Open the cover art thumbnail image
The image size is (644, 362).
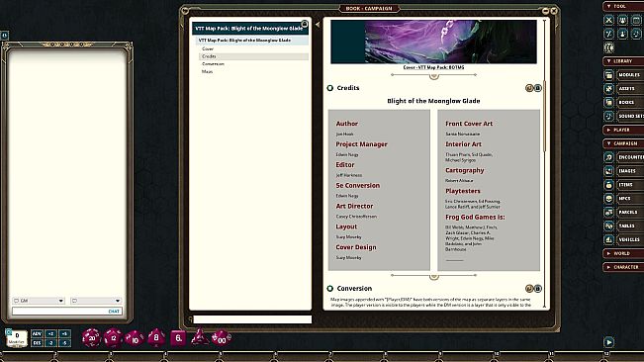coord(433,42)
